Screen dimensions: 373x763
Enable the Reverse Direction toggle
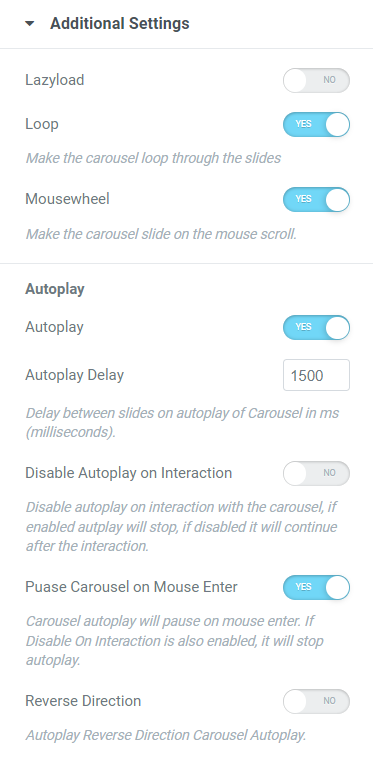[316, 701]
